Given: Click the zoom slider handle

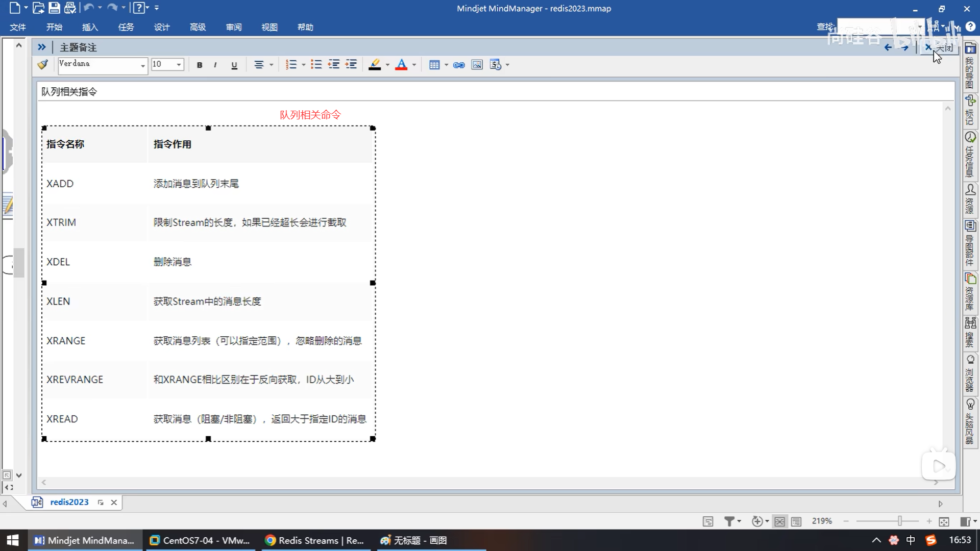Looking at the screenshot, I should [x=899, y=521].
